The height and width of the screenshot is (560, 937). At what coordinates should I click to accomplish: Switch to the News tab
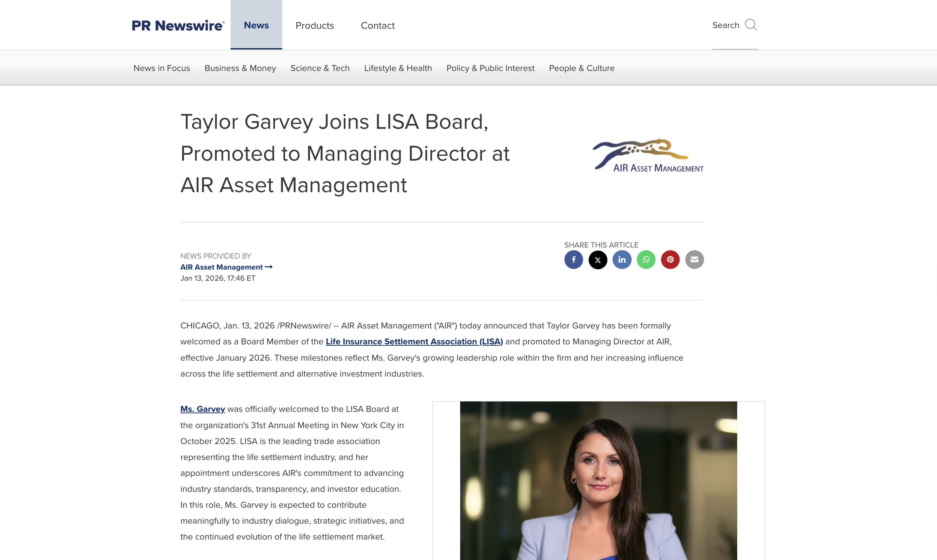256,25
